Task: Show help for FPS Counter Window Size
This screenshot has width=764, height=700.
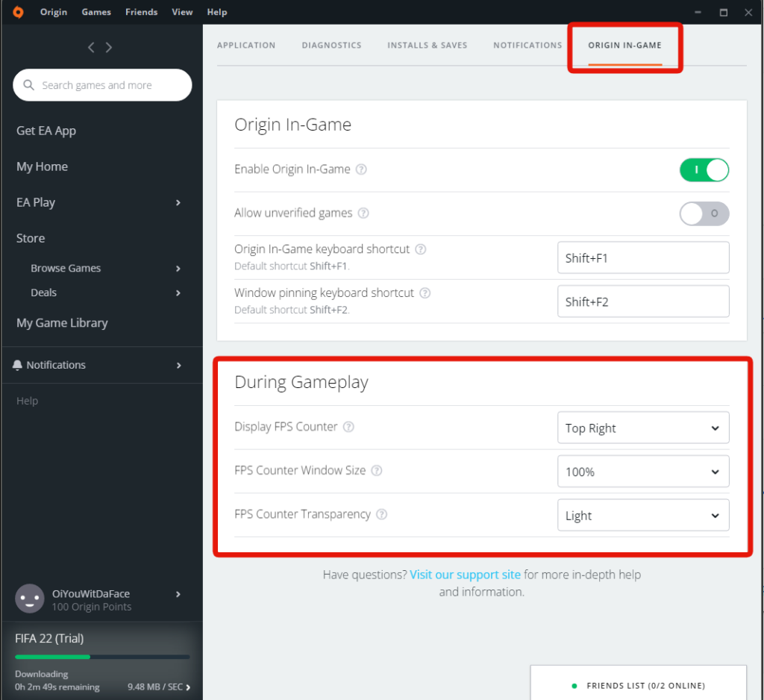Action: 377,470
